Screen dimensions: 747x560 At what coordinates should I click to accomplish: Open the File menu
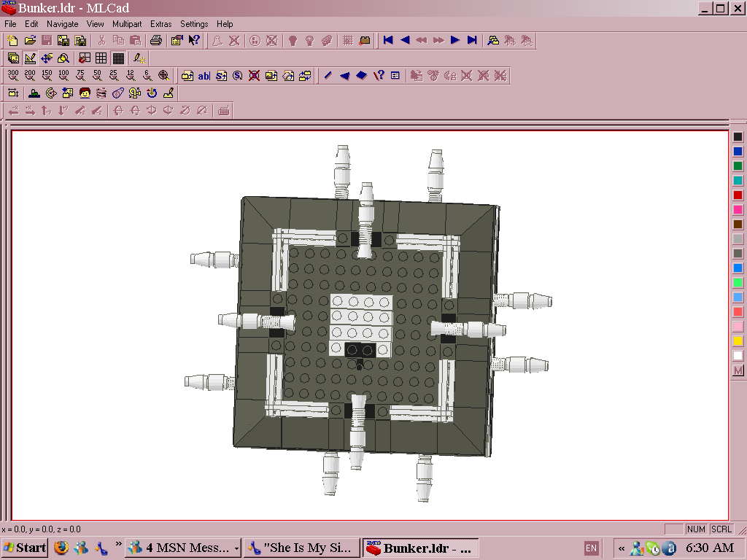pyautogui.click(x=10, y=24)
